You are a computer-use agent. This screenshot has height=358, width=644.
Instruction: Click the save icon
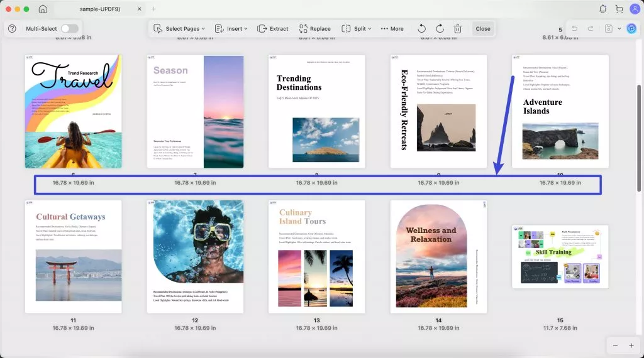[609, 29]
